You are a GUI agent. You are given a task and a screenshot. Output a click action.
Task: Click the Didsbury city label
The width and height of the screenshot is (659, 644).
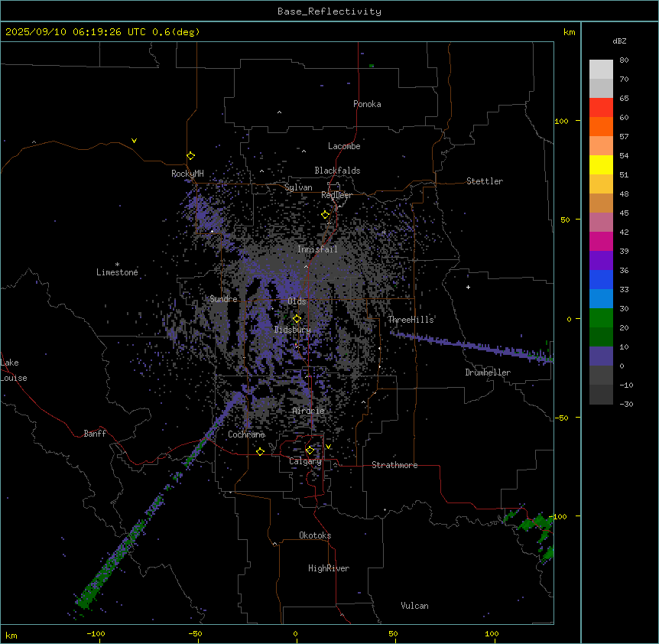293,330
